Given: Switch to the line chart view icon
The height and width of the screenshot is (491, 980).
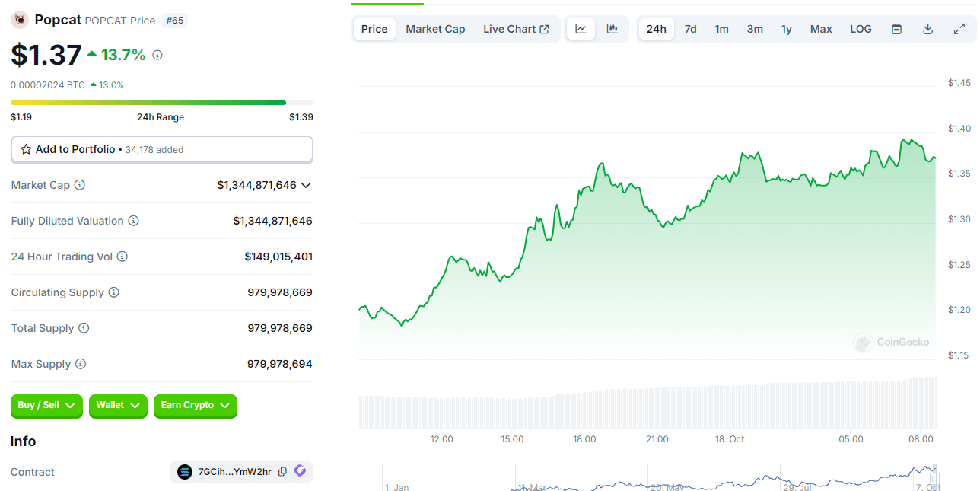Looking at the screenshot, I should point(581,29).
